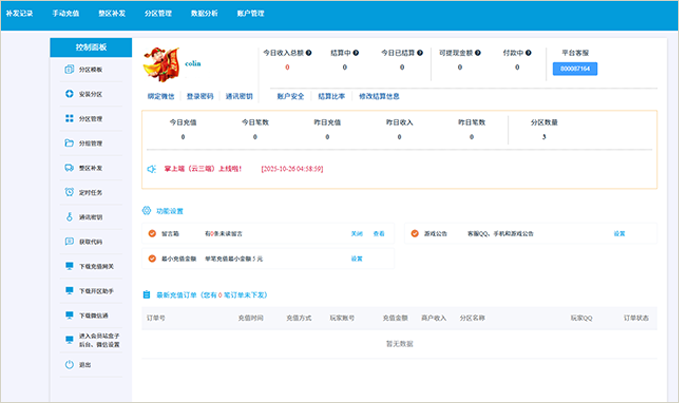Click the 退出 power icon
The image size is (679, 403).
[x=69, y=364]
